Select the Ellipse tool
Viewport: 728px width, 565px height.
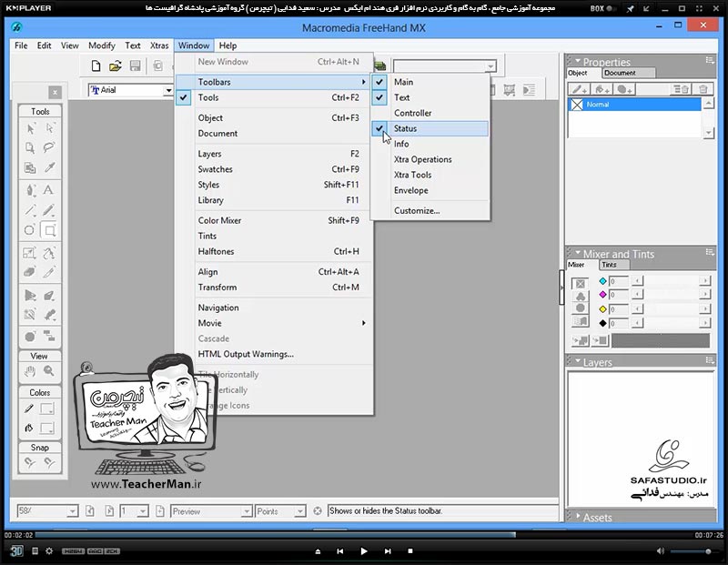pos(30,230)
